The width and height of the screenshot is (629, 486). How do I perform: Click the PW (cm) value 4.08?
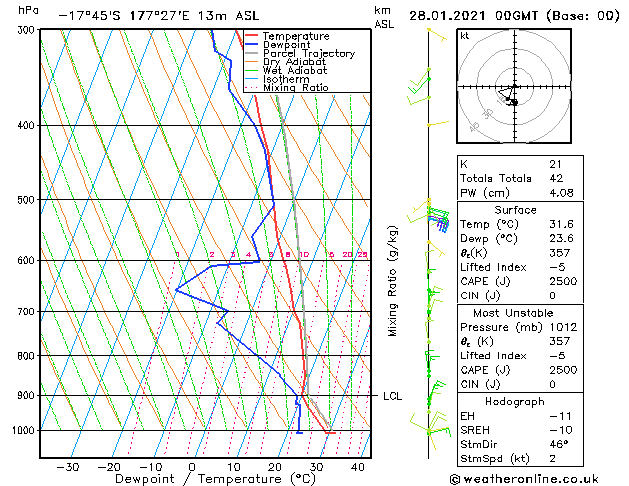pos(561,193)
